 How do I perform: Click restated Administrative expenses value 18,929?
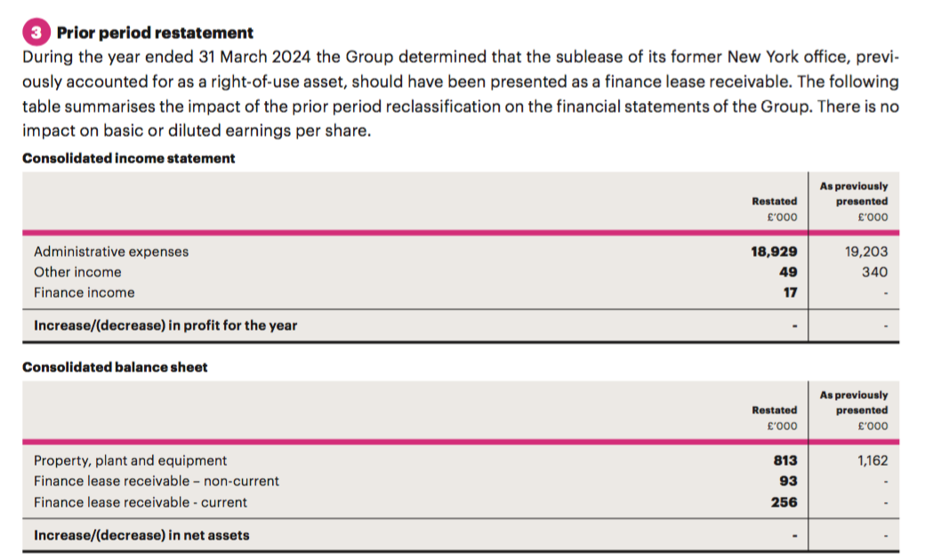[774, 252]
